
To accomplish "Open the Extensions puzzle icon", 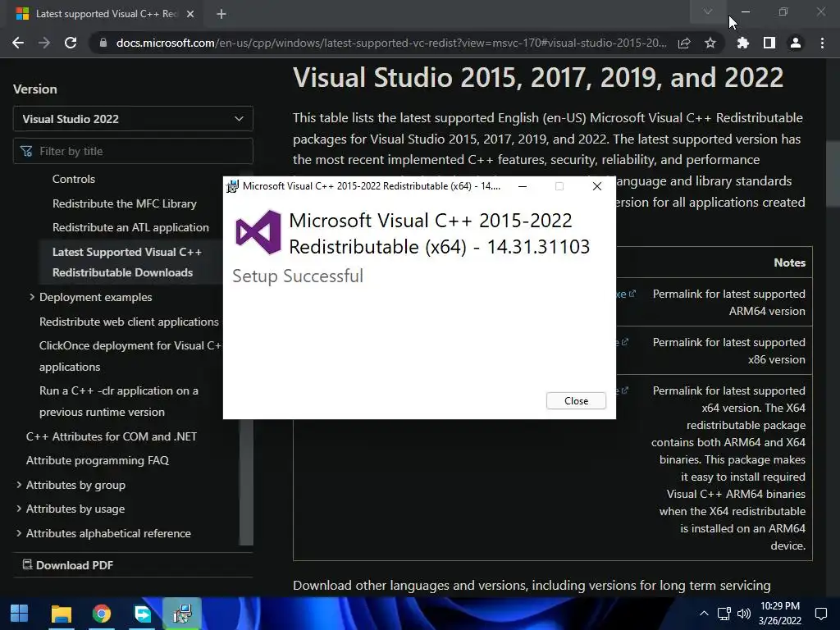I will point(743,43).
